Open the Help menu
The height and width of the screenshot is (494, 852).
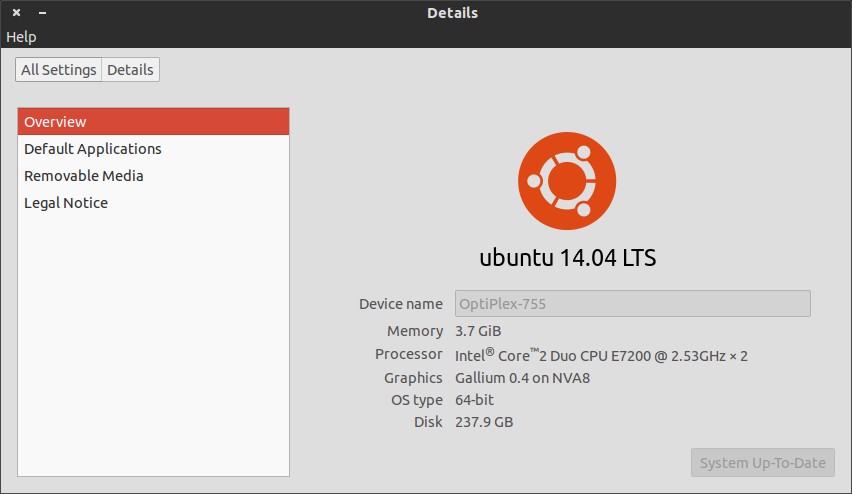pyautogui.click(x=21, y=37)
